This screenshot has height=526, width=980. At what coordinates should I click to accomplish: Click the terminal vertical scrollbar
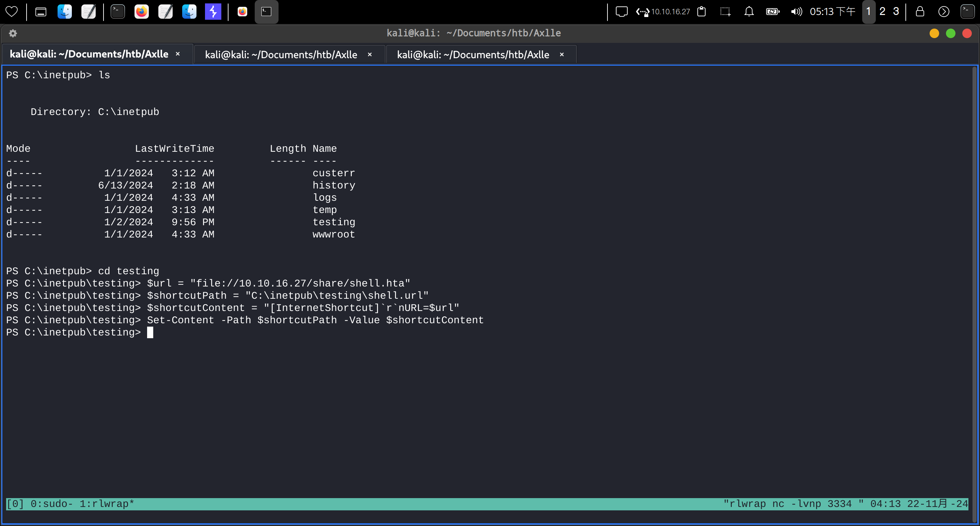[974, 295]
